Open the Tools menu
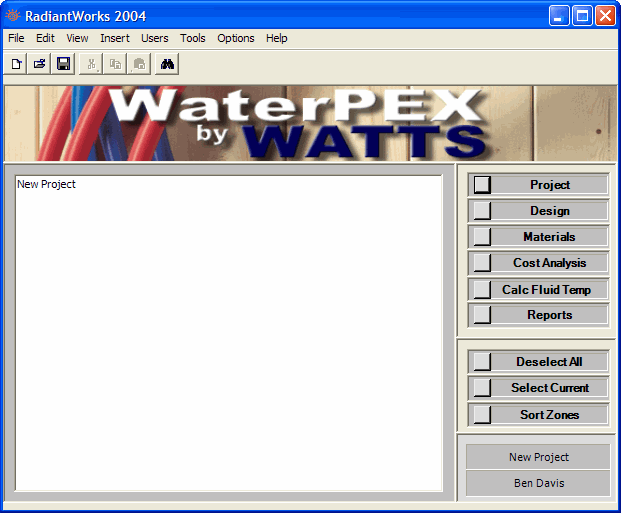621x513 pixels. tap(192, 38)
